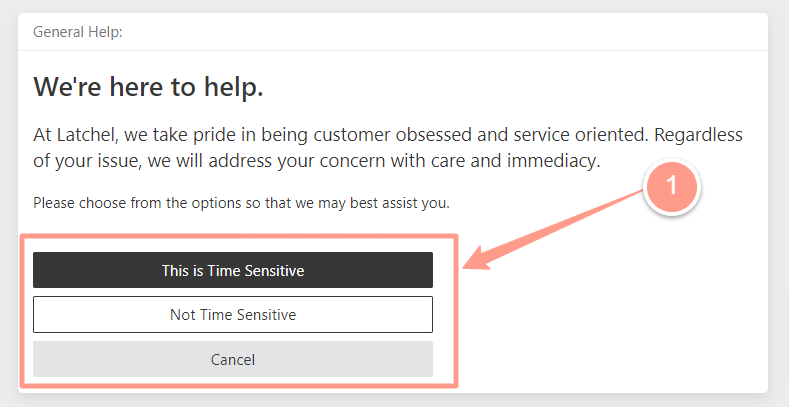Click the salmon arrowhead pointing at the options
The image size is (789, 407).
click(478, 258)
